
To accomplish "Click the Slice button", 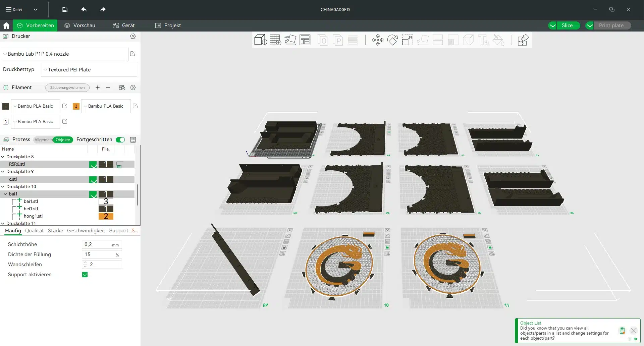I will (x=568, y=25).
